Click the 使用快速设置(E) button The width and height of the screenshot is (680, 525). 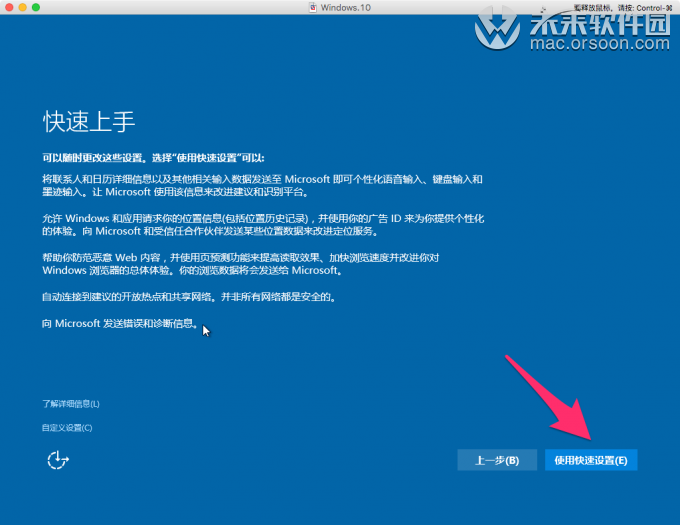tap(591, 460)
